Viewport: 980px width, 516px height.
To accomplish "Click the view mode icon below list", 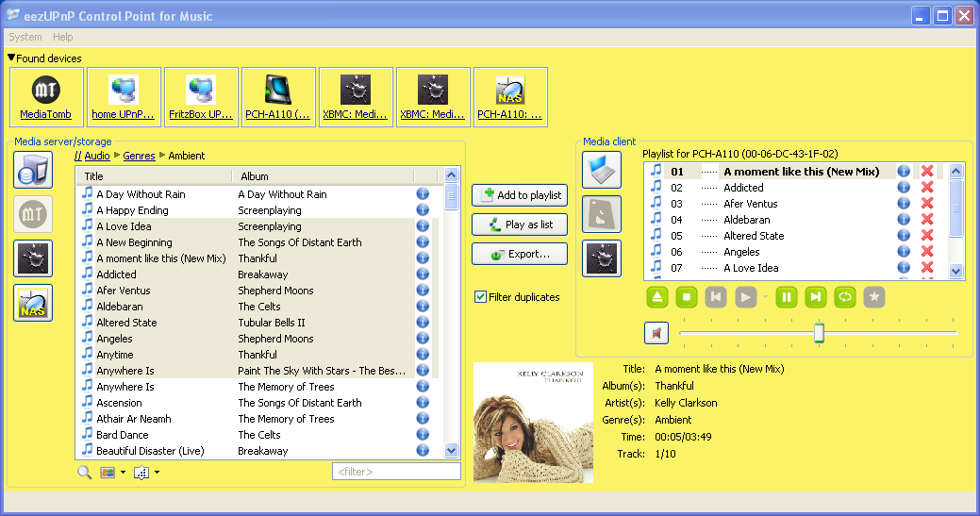I will point(108,473).
